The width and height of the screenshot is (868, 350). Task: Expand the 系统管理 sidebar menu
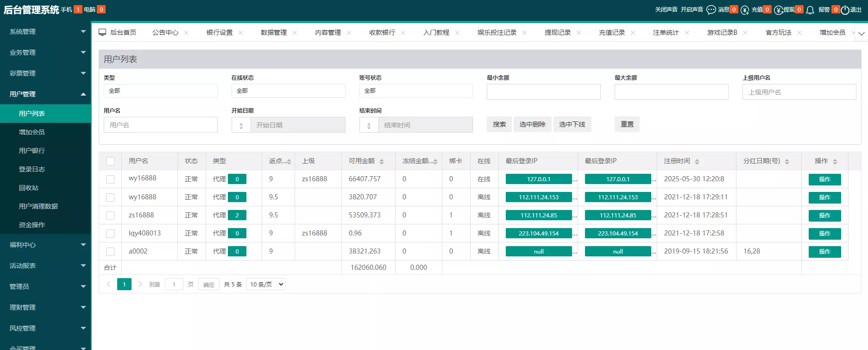click(x=45, y=32)
